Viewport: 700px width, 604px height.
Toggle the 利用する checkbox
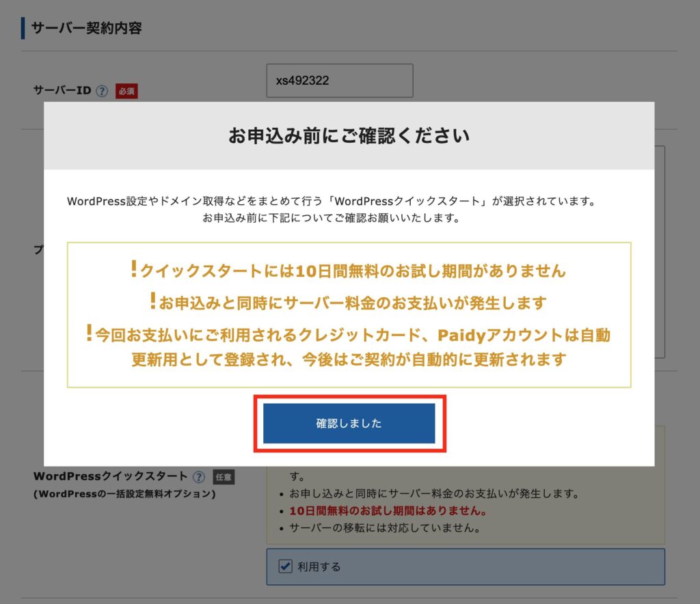(285, 566)
